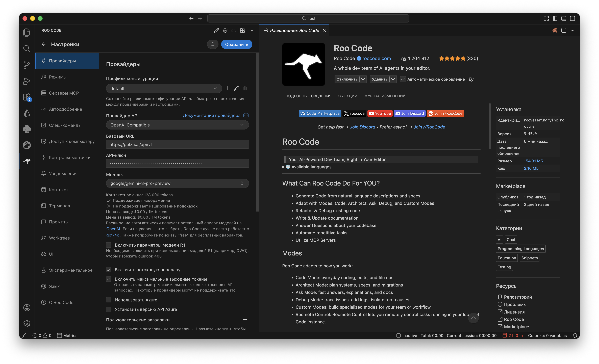Toggle primary side bar layout icon

pyautogui.click(x=555, y=18)
